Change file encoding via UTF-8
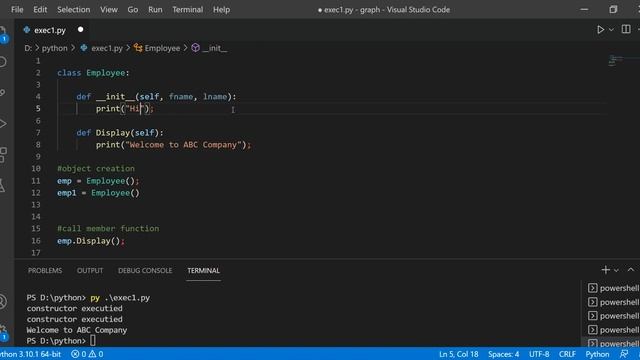 click(539, 354)
